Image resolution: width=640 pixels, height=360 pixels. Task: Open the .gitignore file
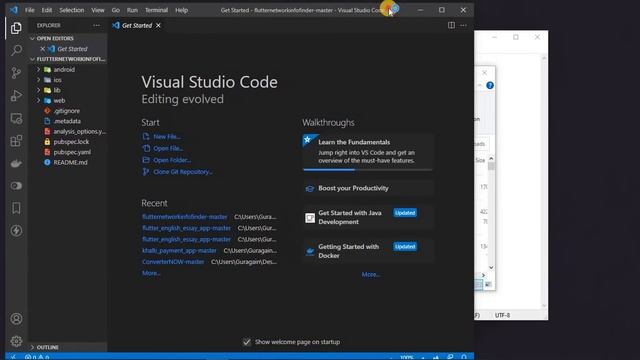point(67,111)
